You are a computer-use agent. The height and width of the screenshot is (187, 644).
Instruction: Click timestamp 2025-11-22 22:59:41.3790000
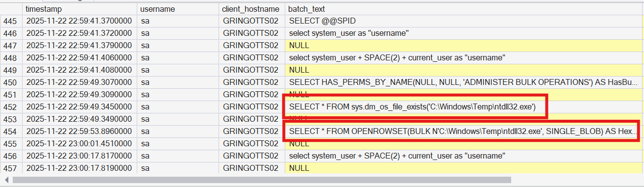pyautogui.click(x=79, y=46)
